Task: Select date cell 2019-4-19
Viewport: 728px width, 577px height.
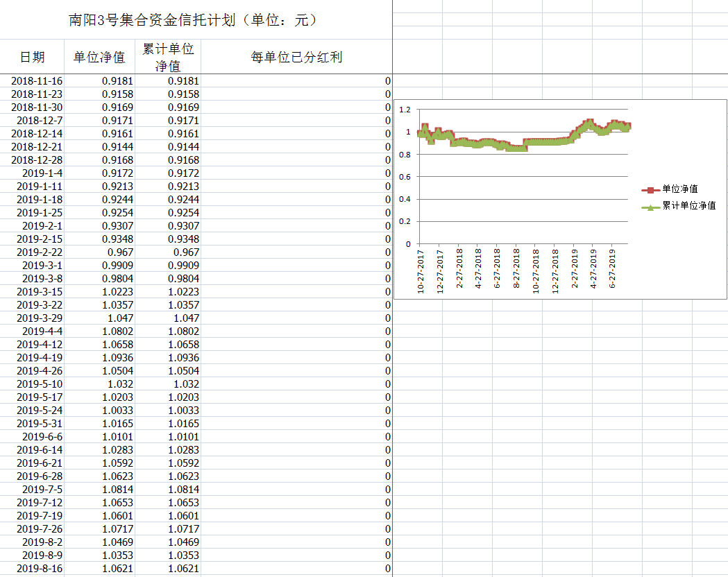Action: pyautogui.click(x=32, y=358)
